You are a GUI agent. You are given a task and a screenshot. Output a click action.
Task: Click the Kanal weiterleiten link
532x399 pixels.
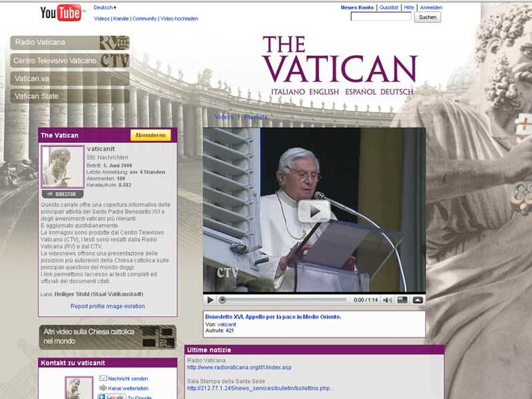point(129,389)
